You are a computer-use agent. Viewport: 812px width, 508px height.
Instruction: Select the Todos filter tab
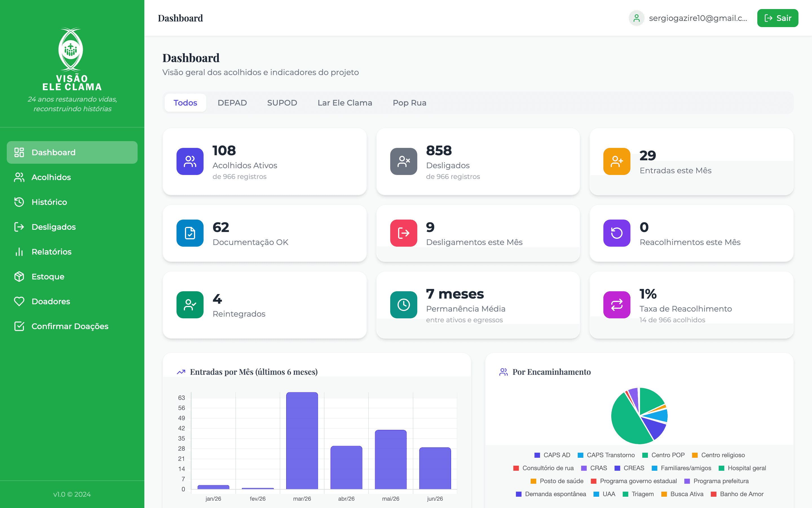pyautogui.click(x=185, y=103)
